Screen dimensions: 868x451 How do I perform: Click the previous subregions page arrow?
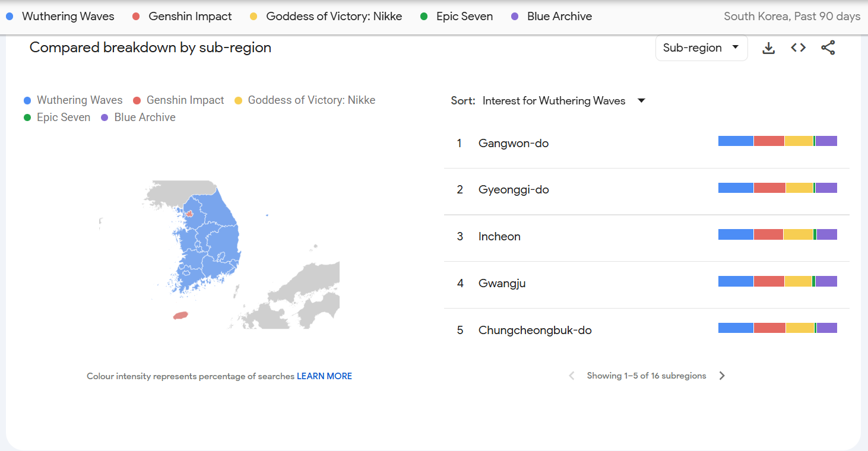click(572, 376)
